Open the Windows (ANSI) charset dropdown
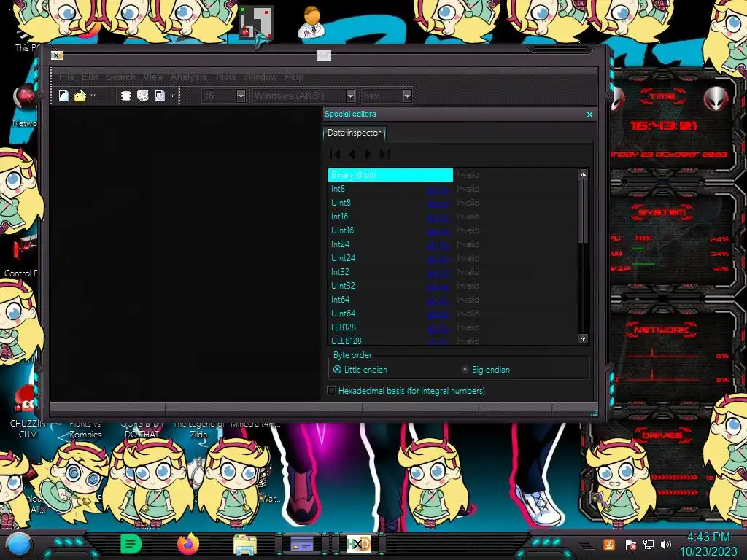Image resolution: width=747 pixels, height=560 pixels. click(350, 96)
